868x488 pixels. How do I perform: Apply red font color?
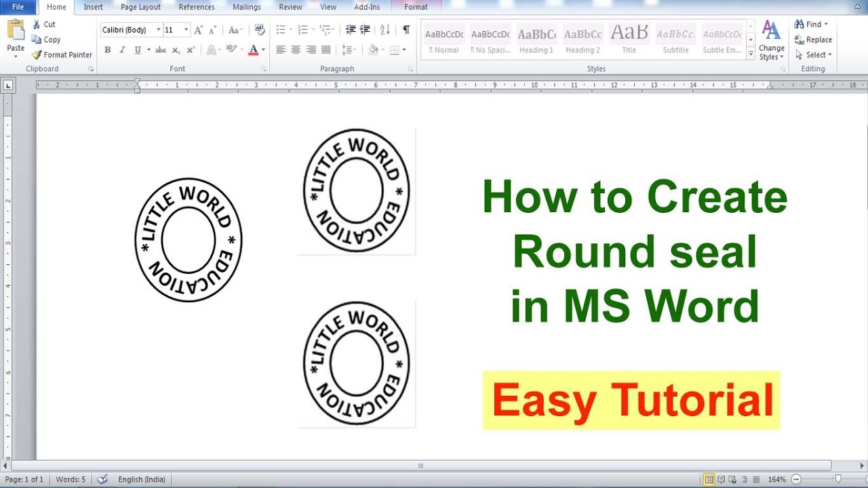(x=253, y=49)
